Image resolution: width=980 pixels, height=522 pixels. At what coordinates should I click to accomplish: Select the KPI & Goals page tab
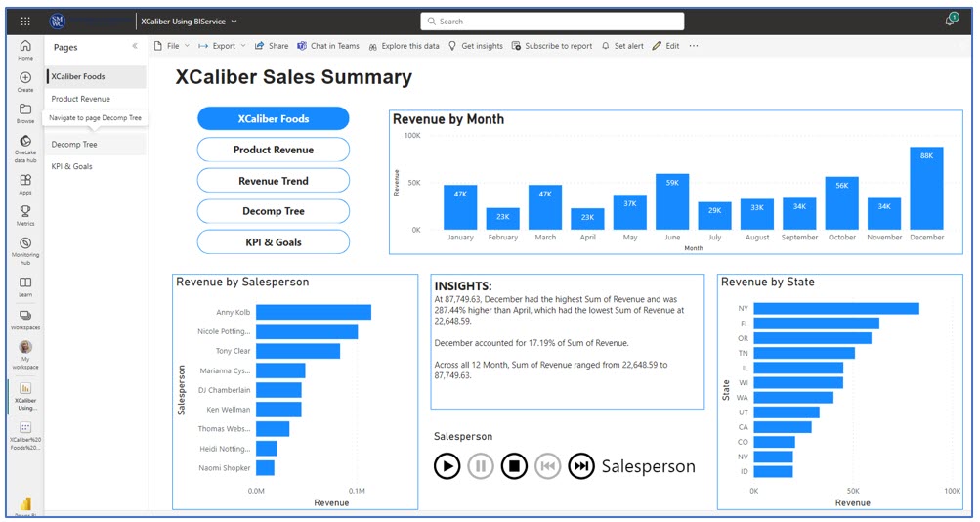click(97, 166)
